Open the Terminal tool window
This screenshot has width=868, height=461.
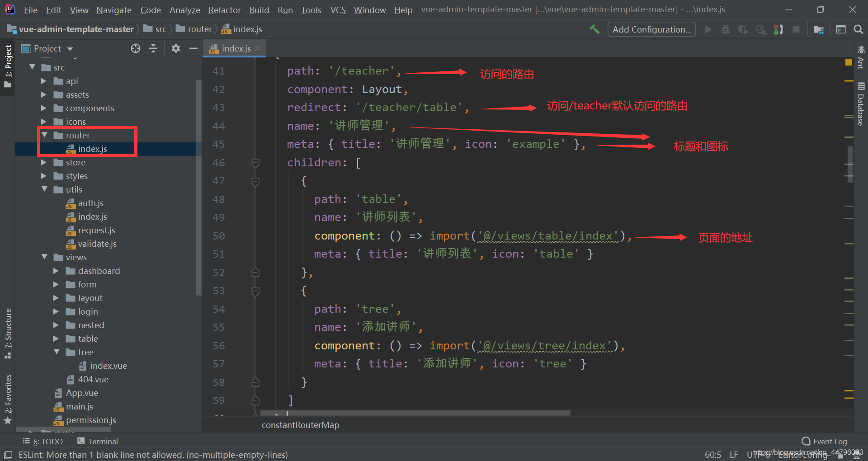tap(98, 441)
